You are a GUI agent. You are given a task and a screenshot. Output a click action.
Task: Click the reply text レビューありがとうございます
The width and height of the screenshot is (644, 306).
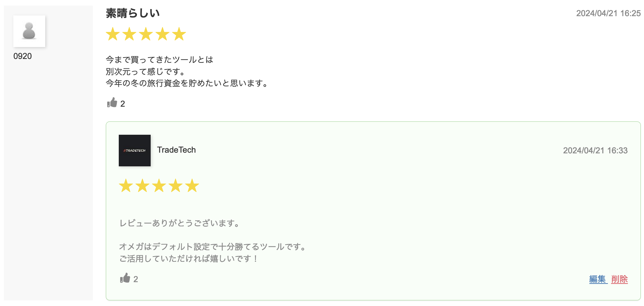[x=179, y=223]
